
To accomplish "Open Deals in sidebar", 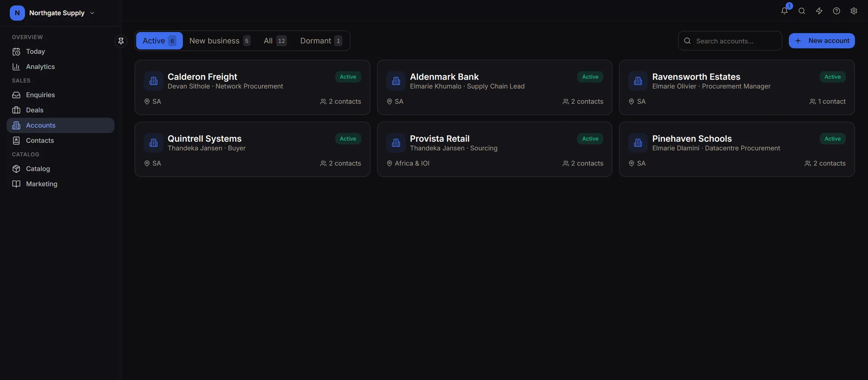I will 61,110.
